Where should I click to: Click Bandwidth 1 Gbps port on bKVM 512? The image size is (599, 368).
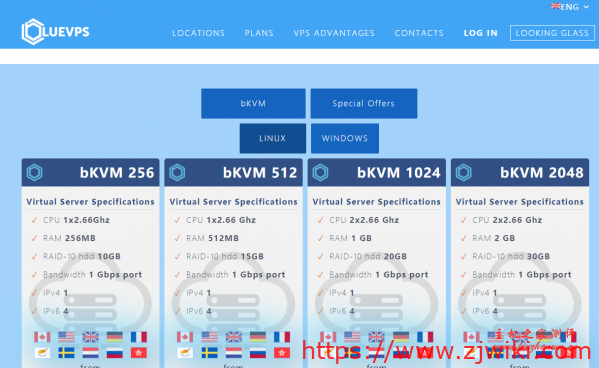[236, 274]
